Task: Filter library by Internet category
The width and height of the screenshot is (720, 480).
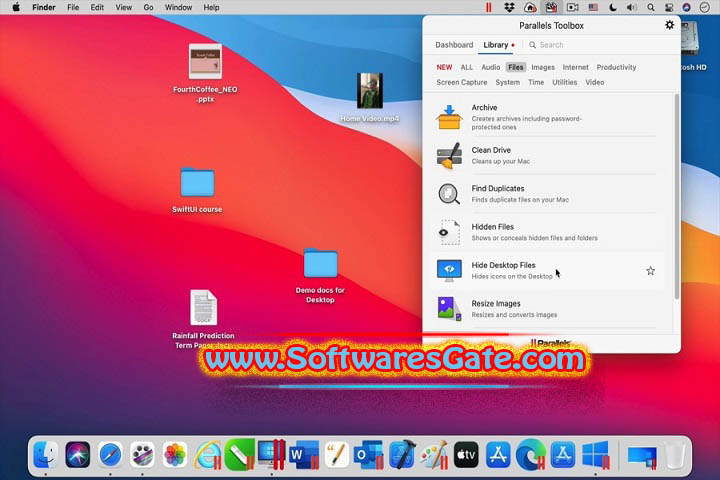Action: click(575, 67)
